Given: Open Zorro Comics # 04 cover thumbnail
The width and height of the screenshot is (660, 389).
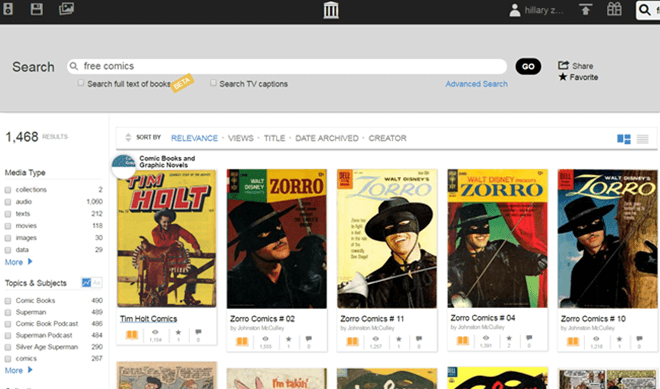Looking at the screenshot, I should tap(498, 238).
